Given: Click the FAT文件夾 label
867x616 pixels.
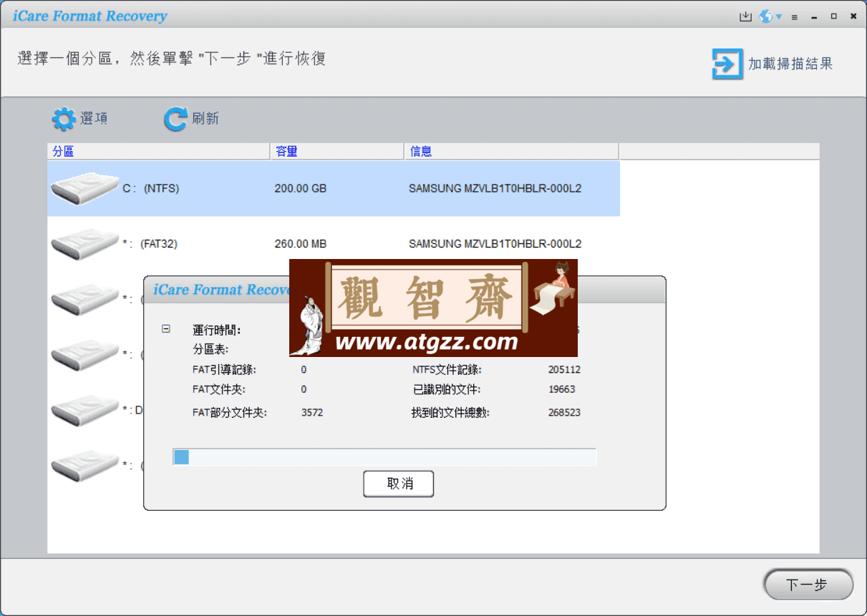Looking at the screenshot, I should (218, 389).
